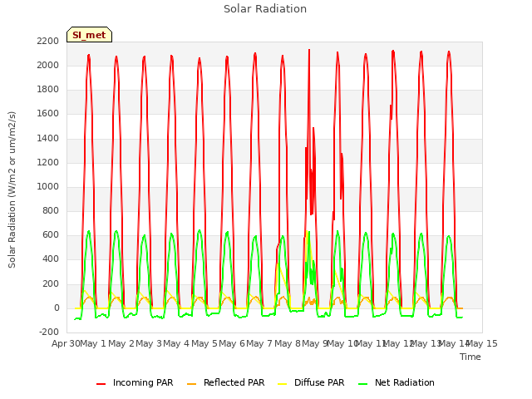Click the 1000 y-axis tick label
Viewport: 532px width, 399px height.
[48, 186]
